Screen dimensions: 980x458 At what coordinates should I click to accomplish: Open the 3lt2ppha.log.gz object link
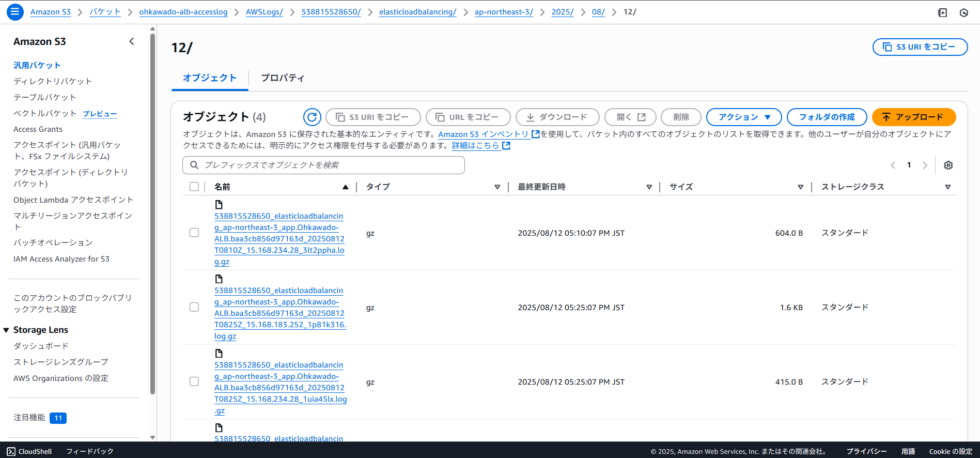click(279, 238)
